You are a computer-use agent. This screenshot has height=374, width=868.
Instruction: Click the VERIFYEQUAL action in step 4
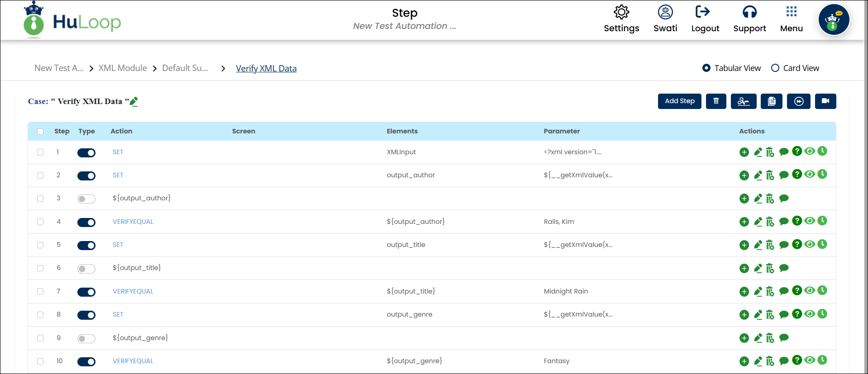(x=133, y=222)
